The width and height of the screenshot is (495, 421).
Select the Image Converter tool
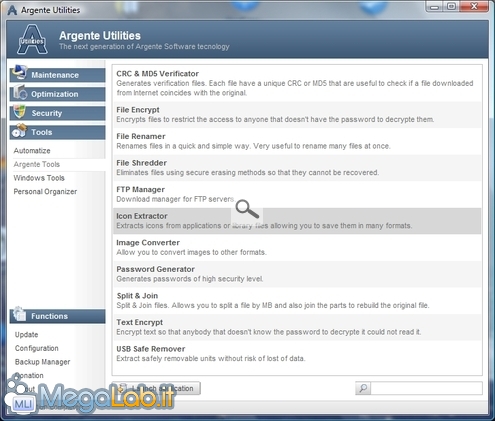297,248
